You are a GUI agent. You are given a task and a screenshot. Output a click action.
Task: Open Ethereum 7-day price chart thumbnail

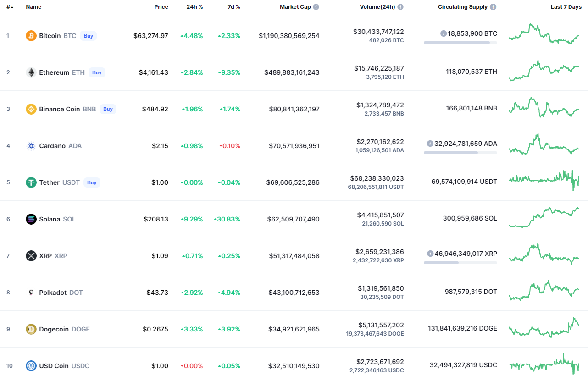(x=544, y=71)
